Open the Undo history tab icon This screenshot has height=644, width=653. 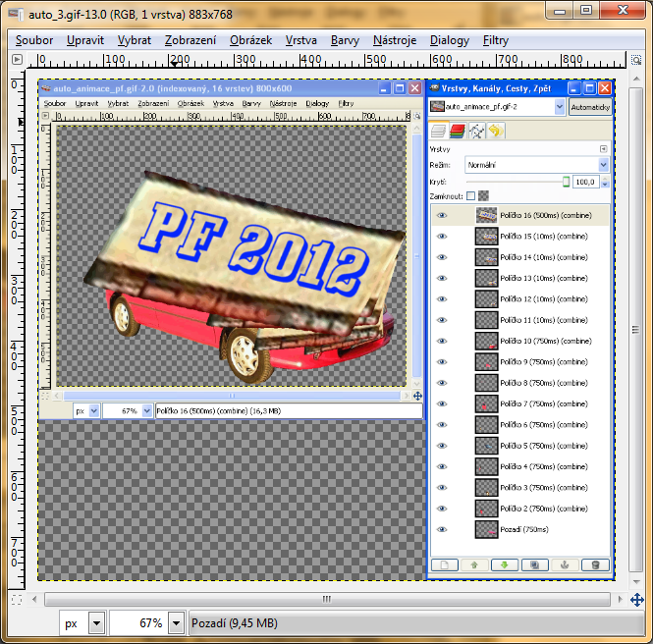[x=496, y=132]
